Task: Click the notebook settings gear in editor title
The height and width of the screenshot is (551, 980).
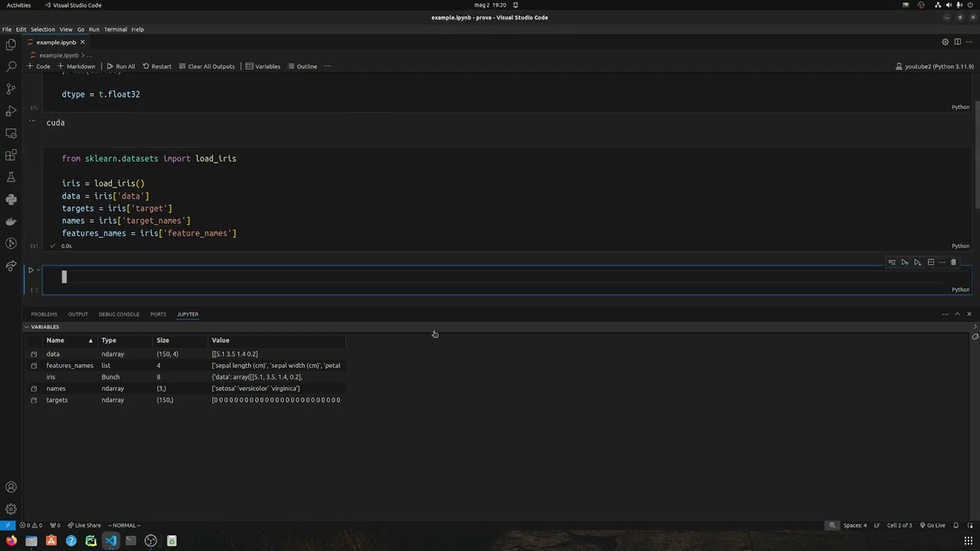Action: click(945, 42)
